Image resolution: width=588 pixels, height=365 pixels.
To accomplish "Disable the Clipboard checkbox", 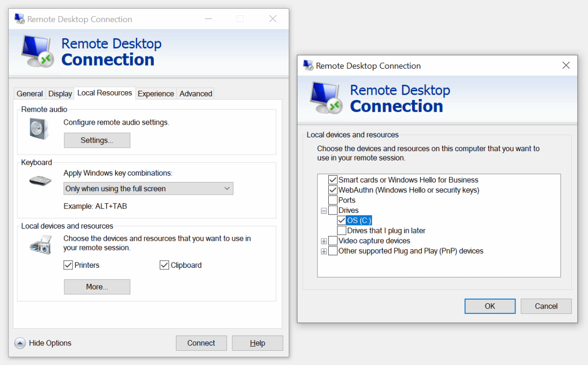I will point(164,265).
